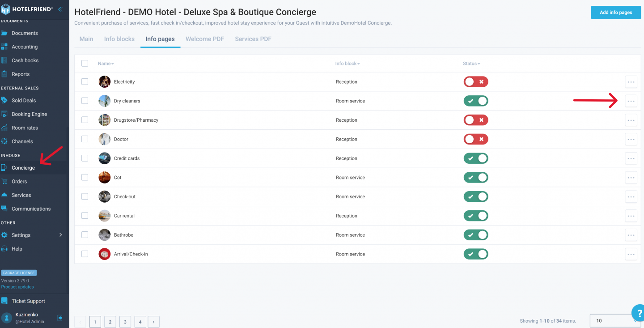Open Documents via its folder icon

pyautogui.click(x=4, y=33)
